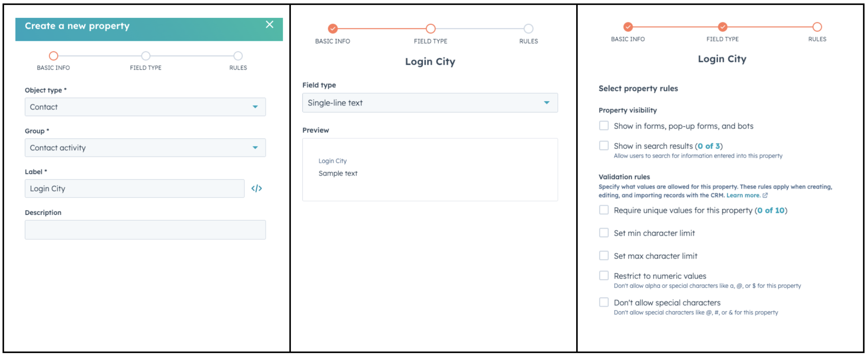Open the Field type Single-line text dropdown
Viewport: 868px width, 358px height.
click(x=429, y=103)
